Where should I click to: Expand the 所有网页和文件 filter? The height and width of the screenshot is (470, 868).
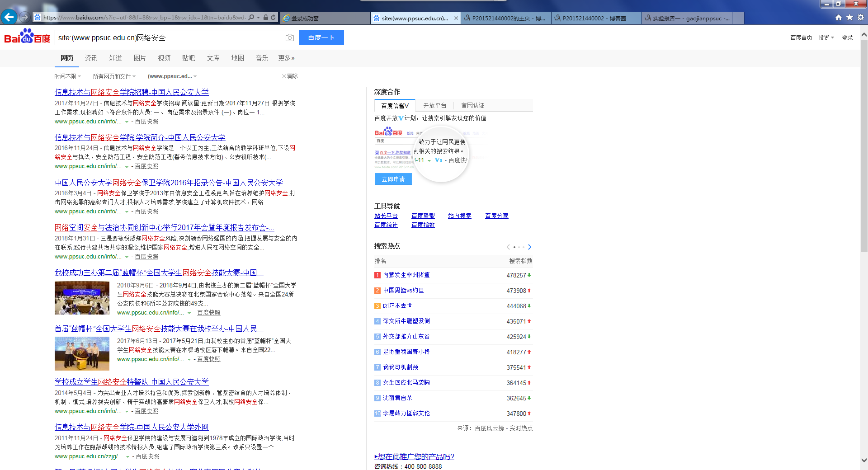coord(114,76)
